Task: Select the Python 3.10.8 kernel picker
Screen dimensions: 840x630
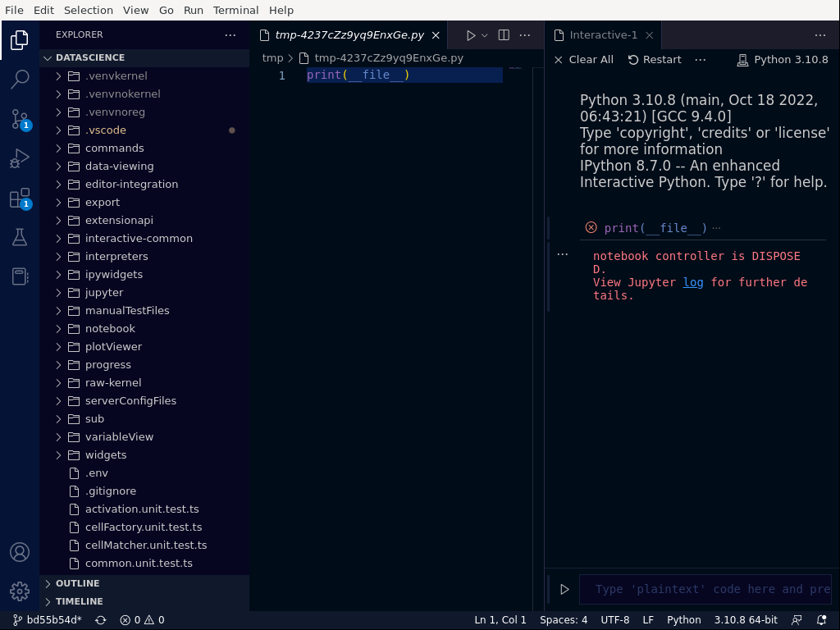Action: click(x=782, y=59)
